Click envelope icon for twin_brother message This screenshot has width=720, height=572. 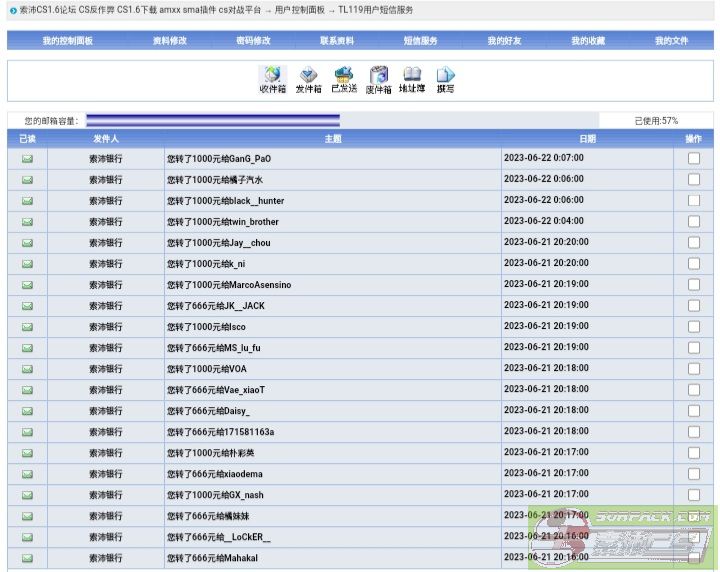[27, 222]
